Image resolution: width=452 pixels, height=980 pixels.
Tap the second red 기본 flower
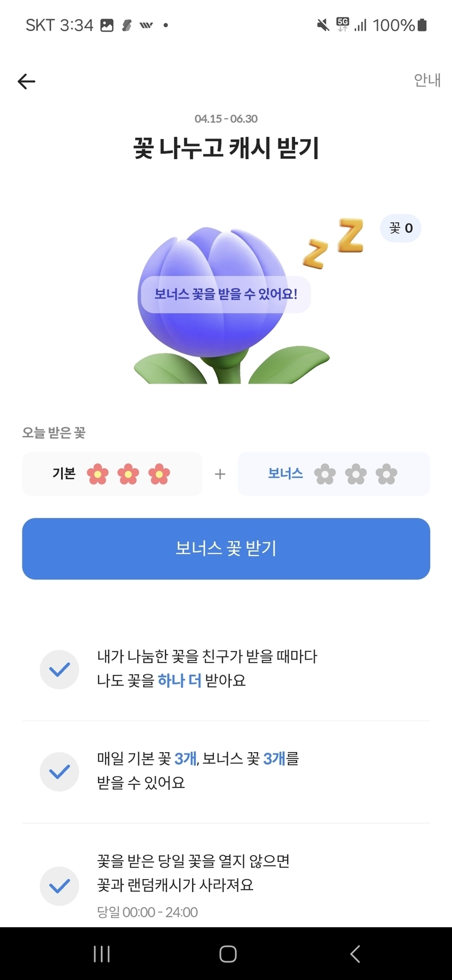point(129,474)
